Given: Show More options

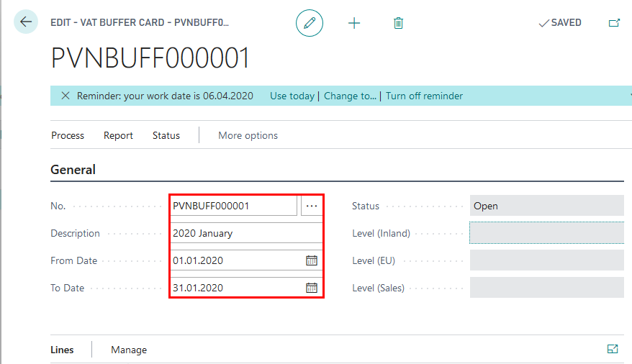Looking at the screenshot, I should 248,136.
